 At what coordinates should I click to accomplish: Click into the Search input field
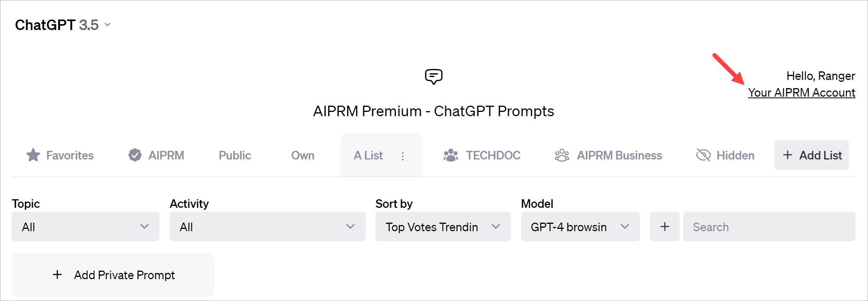(769, 227)
